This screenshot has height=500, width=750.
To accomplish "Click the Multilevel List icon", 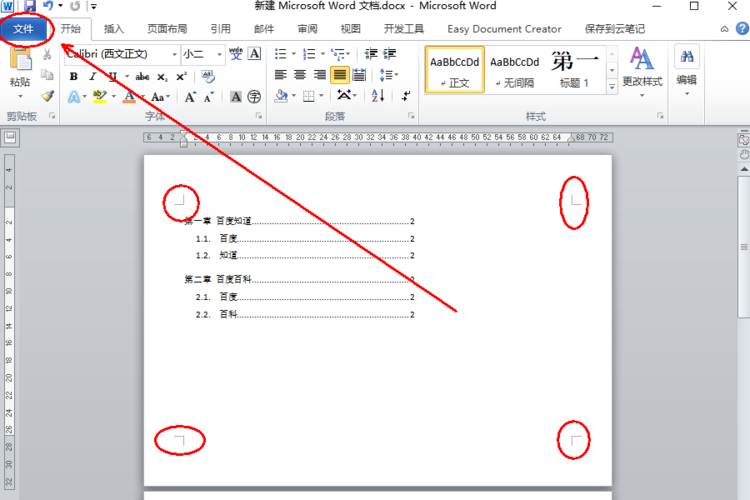I will tap(338, 54).
